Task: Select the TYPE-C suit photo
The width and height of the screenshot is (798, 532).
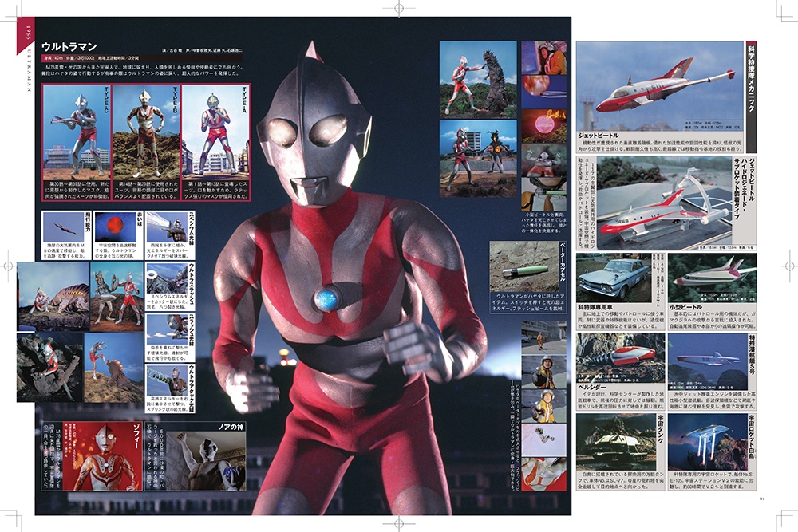Action: [x=77, y=132]
